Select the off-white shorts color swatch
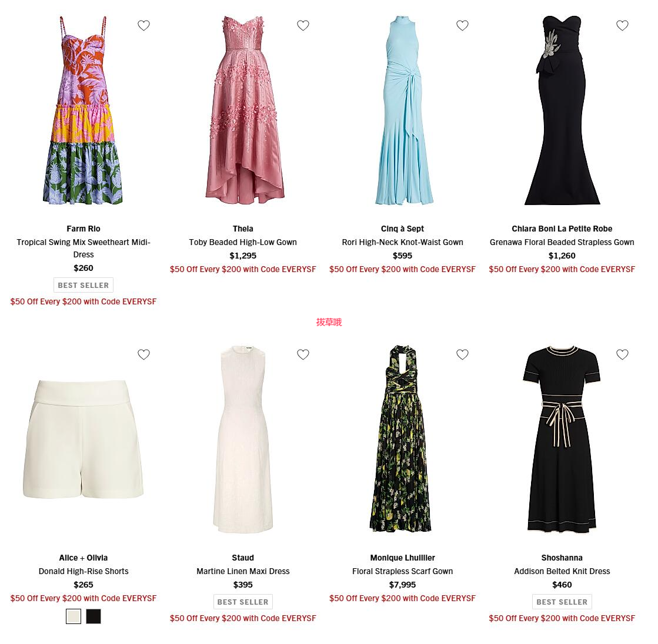The image size is (658, 644). 74,616
